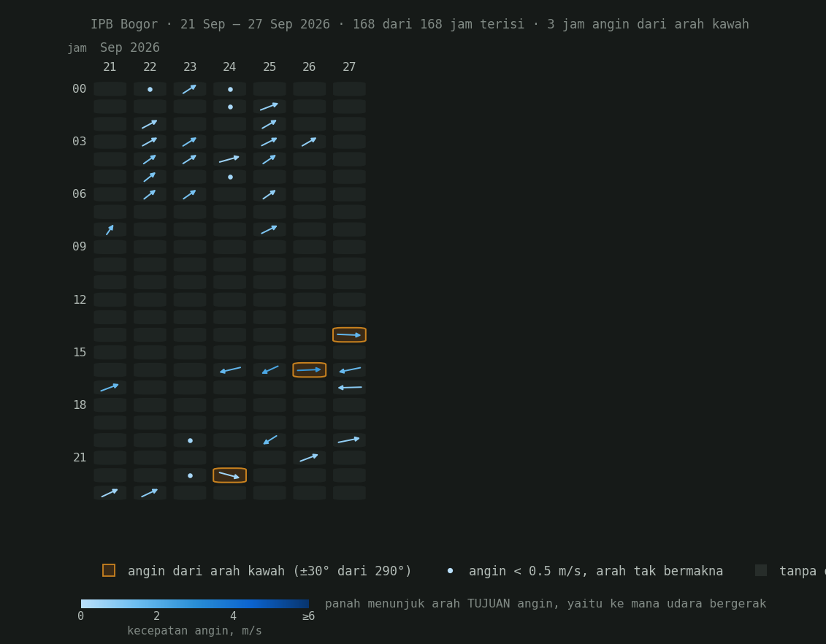Pick the highlighted crater-wind cell on 24 Sep
The width and height of the screenshot is (826, 644).
pos(229,475)
